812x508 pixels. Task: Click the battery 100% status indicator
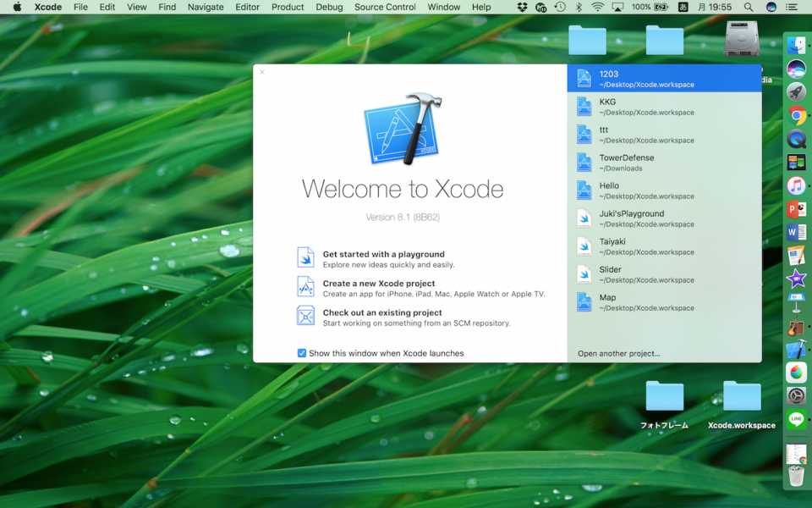650,7
